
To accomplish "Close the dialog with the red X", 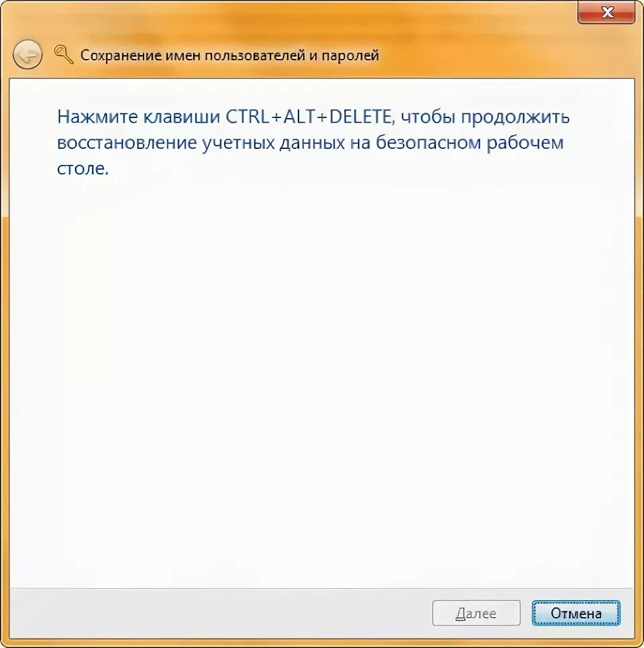I will (606, 12).
